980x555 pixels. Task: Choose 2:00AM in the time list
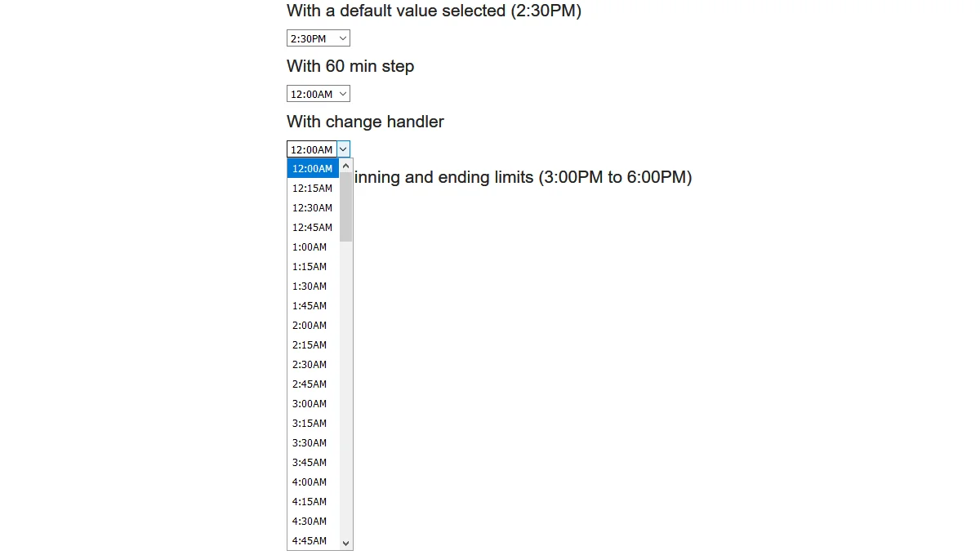click(310, 325)
